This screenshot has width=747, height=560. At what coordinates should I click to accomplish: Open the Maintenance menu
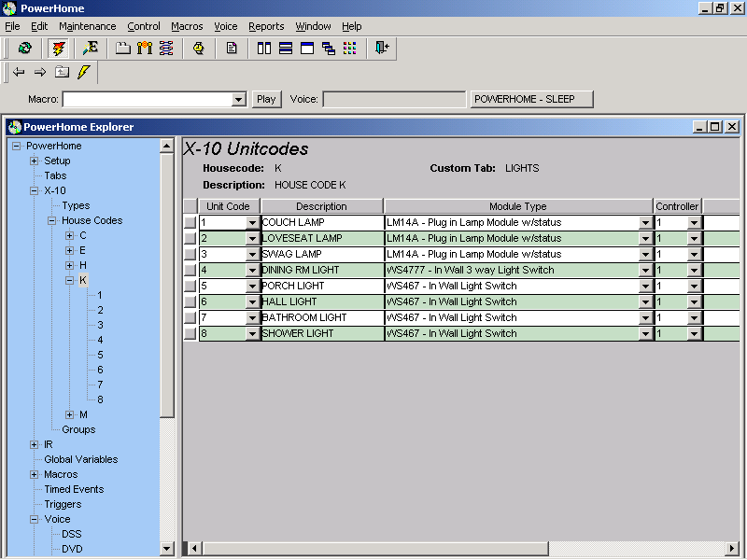pos(87,26)
